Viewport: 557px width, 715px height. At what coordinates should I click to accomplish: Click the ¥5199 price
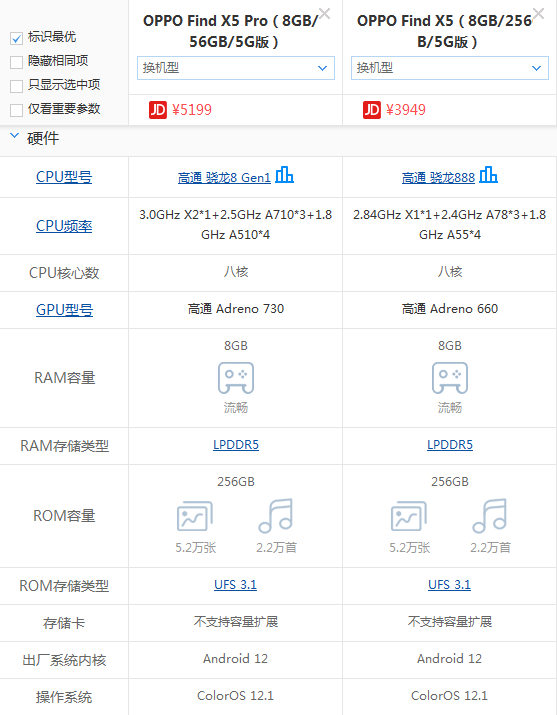pos(191,110)
